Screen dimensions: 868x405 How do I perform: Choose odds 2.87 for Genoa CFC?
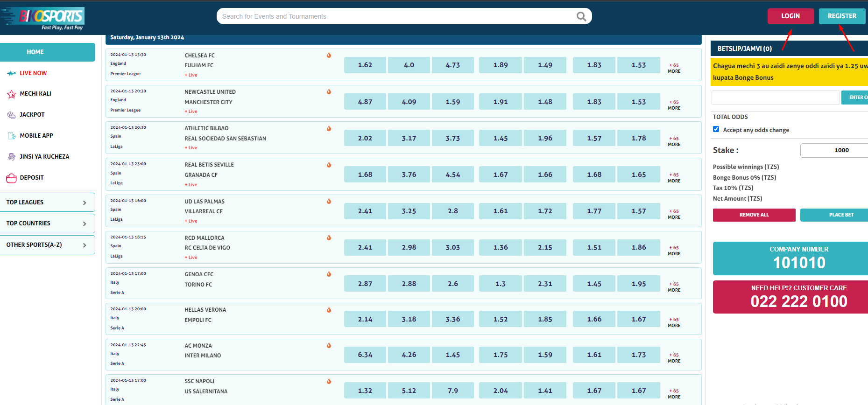[365, 284]
